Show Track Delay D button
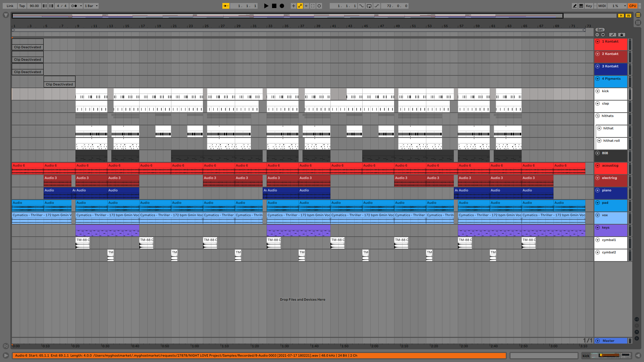The image size is (644, 362). pyautogui.click(x=637, y=338)
